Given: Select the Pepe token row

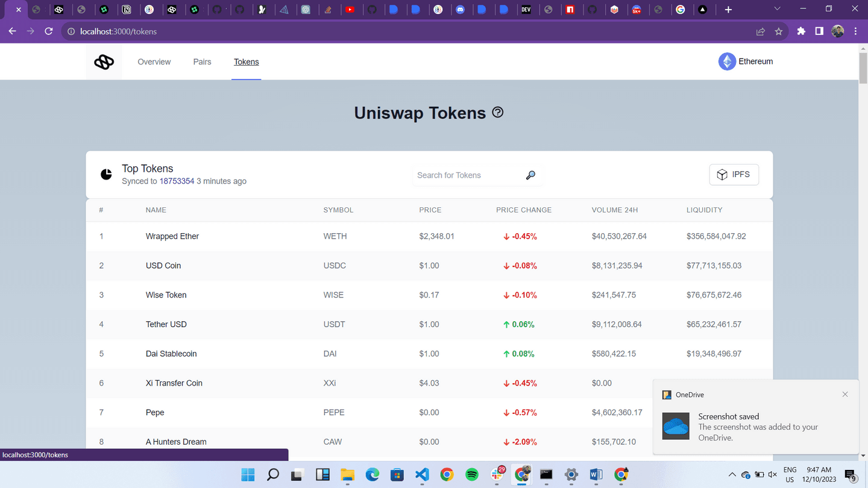Looking at the screenshot, I should click(x=429, y=413).
